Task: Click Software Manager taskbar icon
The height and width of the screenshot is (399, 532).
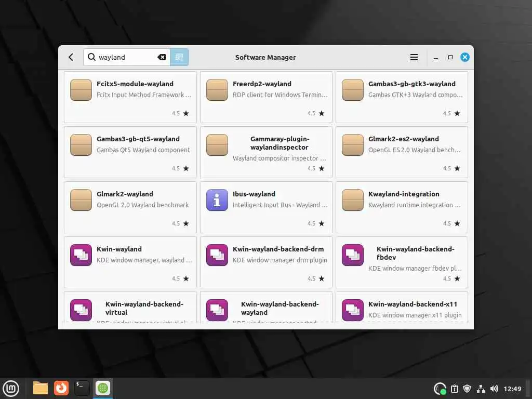Action: click(102, 388)
